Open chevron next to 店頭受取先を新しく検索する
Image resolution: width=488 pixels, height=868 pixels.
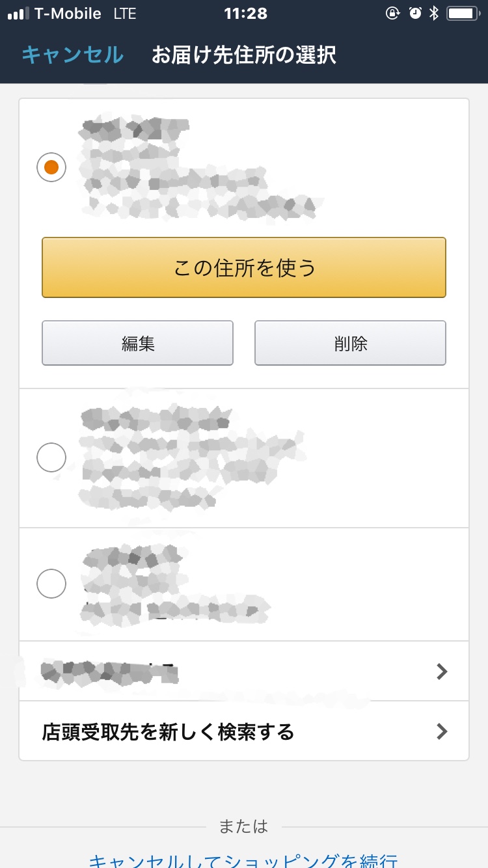[x=442, y=732]
